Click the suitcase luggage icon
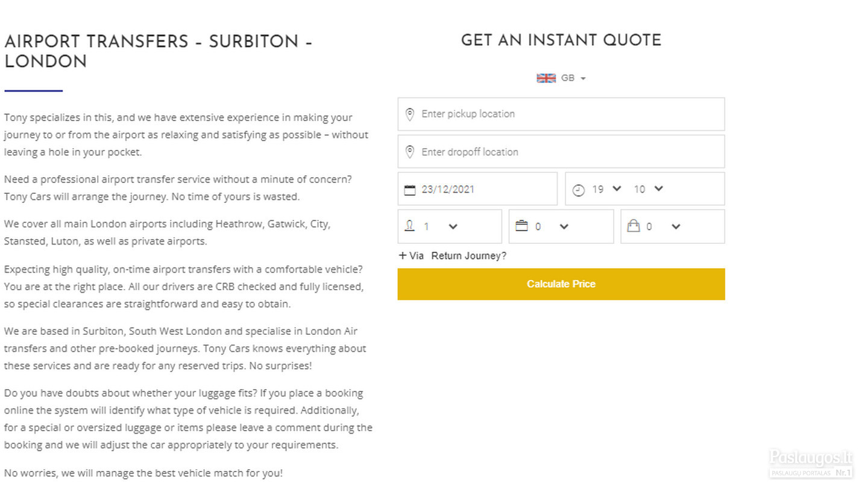This screenshot has height=492, width=868. click(x=521, y=226)
